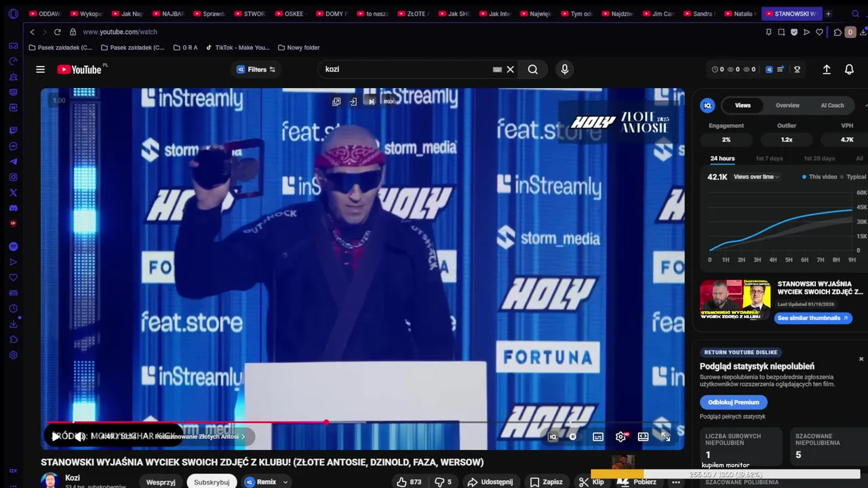Reload the page with refresh icon
Viewport: 868px width, 488px height.
click(57, 32)
